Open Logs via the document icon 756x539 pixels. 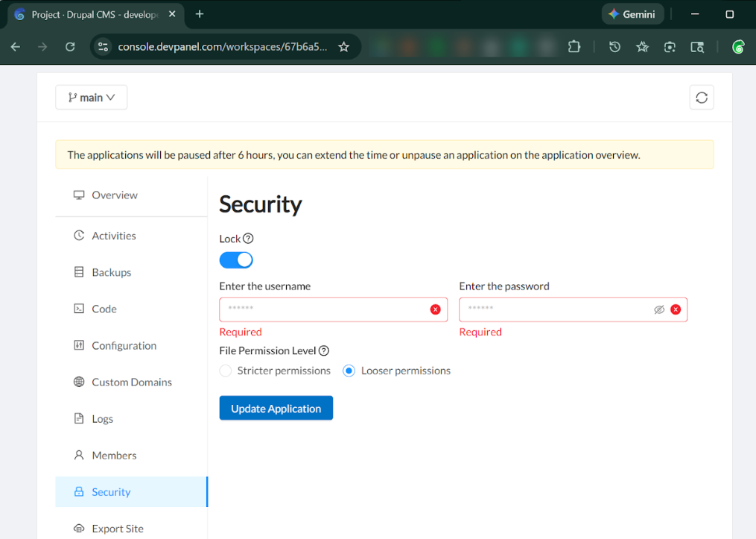pos(79,418)
